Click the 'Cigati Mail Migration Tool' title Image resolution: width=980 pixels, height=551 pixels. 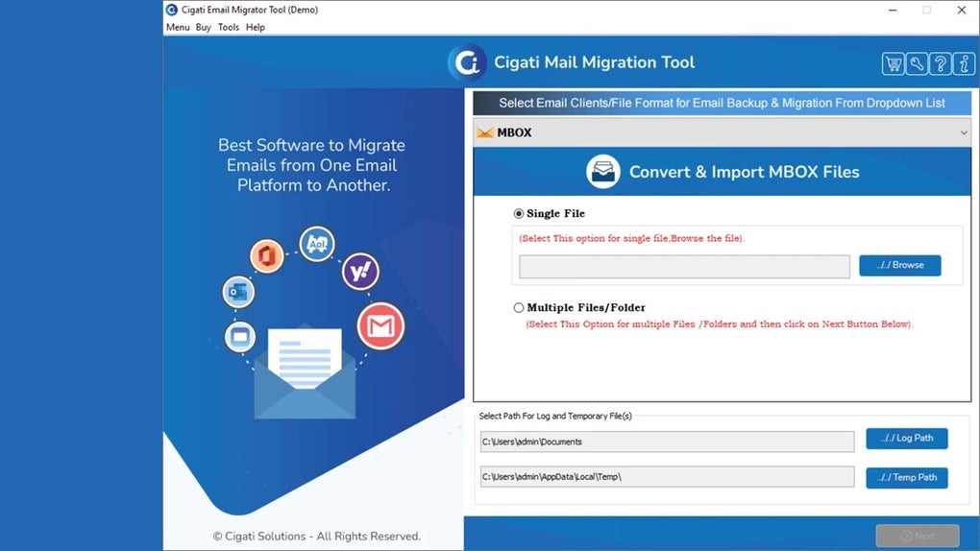point(594,62)
